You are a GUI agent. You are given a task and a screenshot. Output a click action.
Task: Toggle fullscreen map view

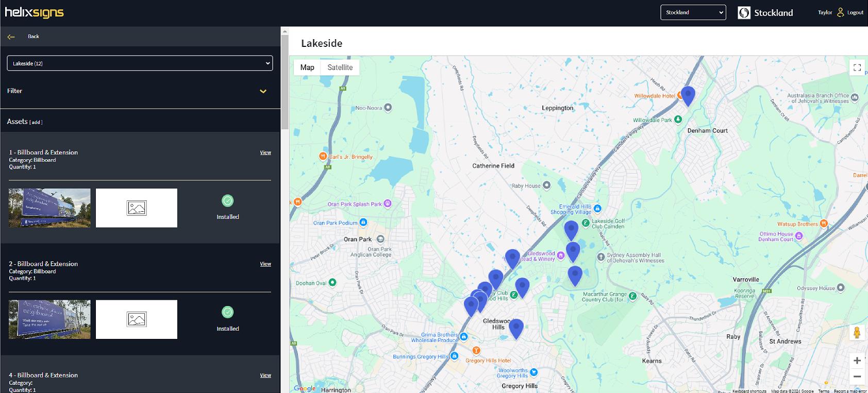(x=857, y=67)
